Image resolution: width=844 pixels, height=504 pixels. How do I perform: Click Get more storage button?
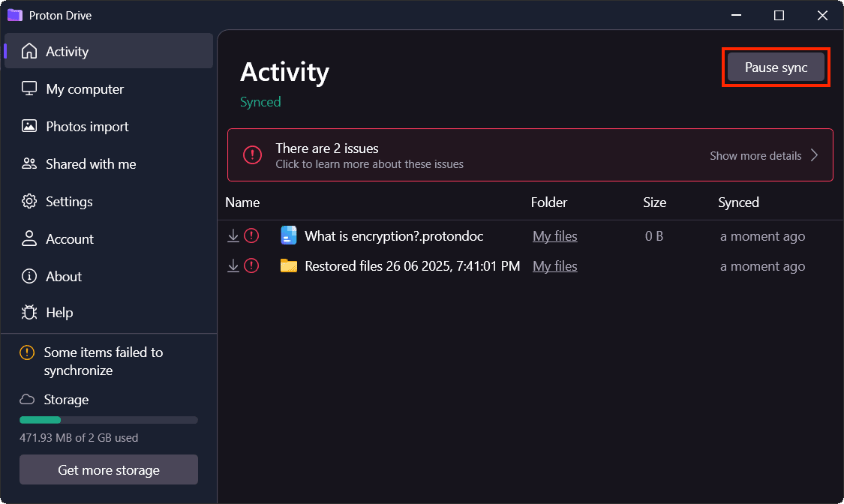click(x=109, y=469)
